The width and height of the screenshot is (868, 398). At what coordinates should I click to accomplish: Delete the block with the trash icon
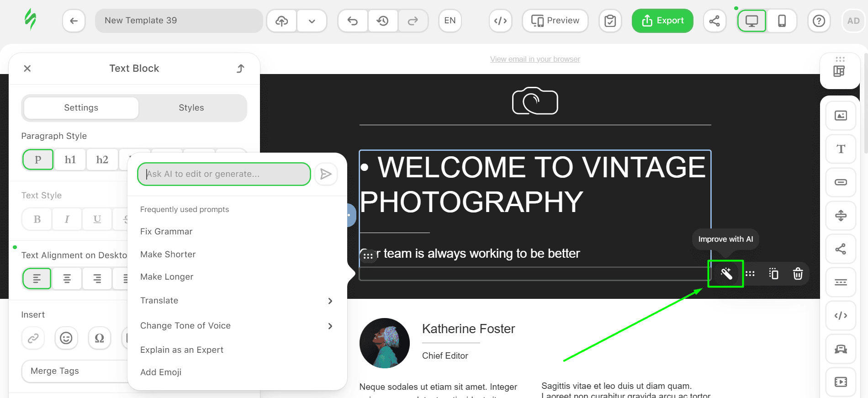[x=798, y=274]
